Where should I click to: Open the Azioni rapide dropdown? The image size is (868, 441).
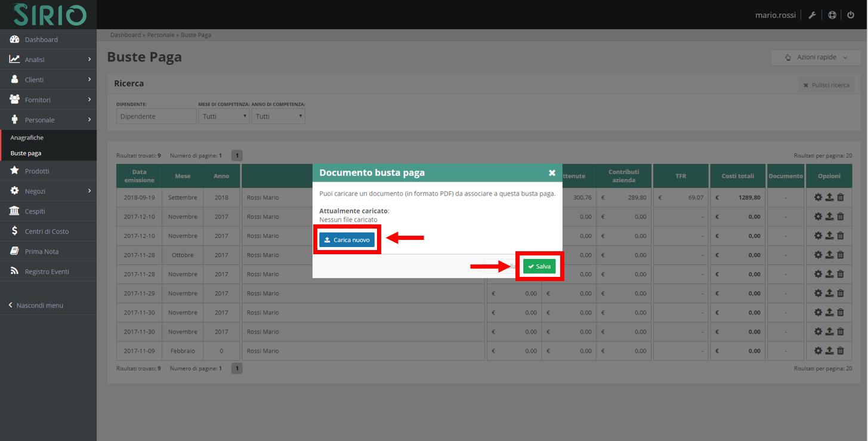click(816, 57)
